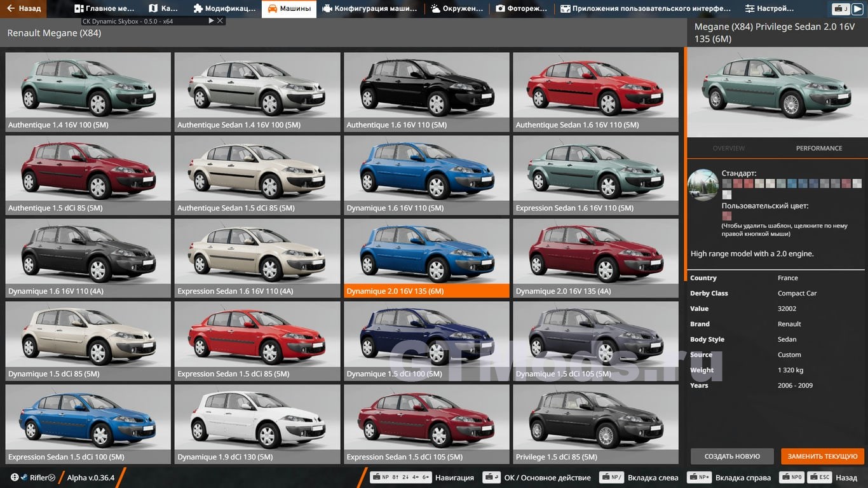Image resolution: width=868 pixels, height=488 pixels.
Task: Pick the bright blue standard color swatch
Action: [x=792, y=184]
